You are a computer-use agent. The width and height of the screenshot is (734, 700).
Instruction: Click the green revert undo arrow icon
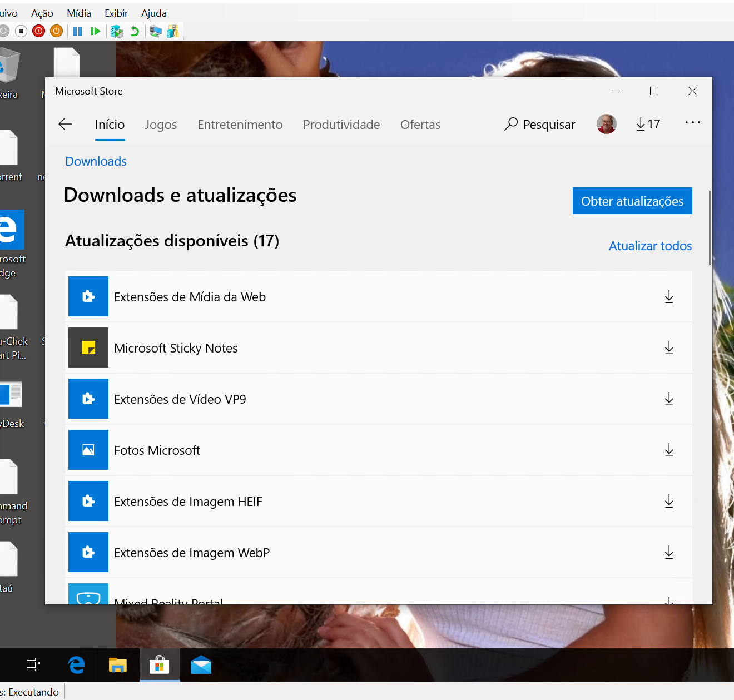click(x=135, y=31)
